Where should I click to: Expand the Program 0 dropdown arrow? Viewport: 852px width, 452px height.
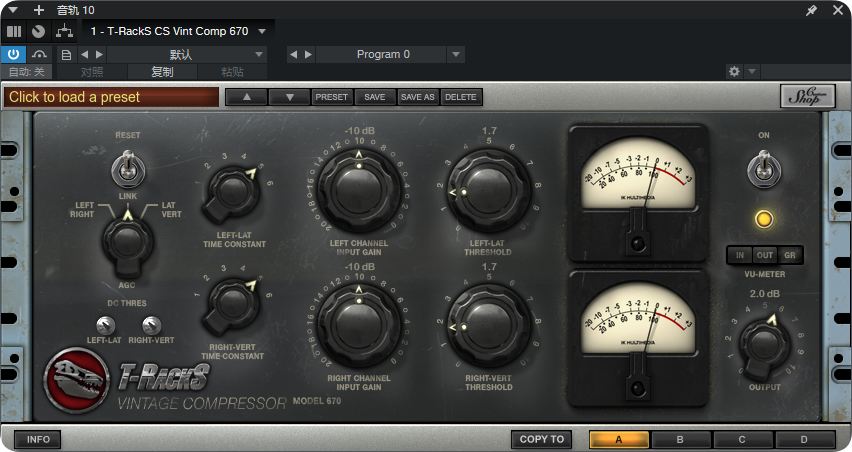tap(456, 54)
